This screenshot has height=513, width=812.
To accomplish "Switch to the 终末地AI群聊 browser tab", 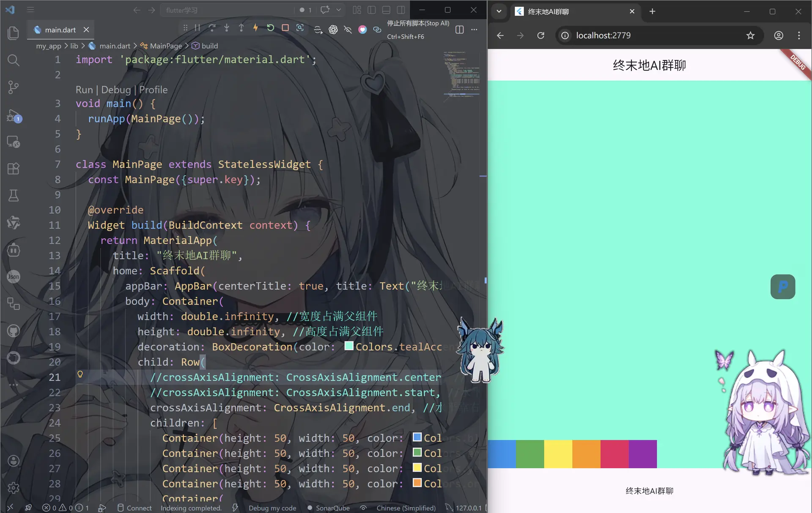I will click(575, 11).
